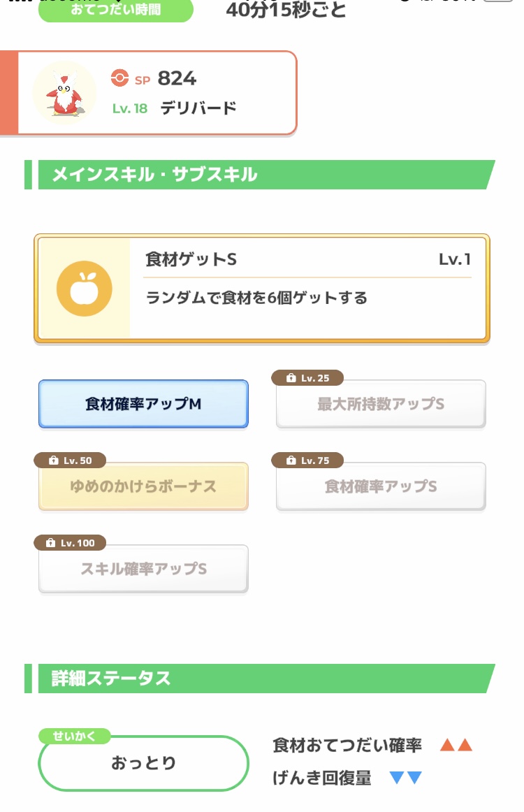524x812 pixels.
Task: Tap the orange apple main skill icon
Action: [x=84, y=289]
